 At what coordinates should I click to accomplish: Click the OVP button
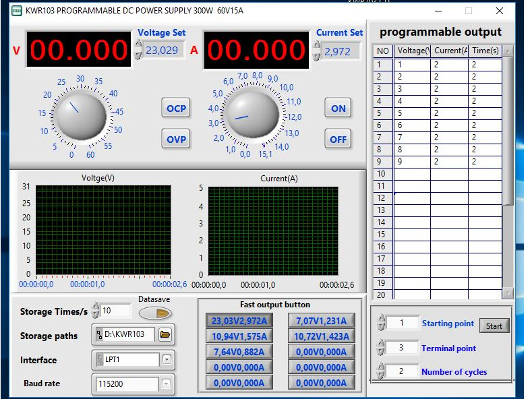pyautogui.click(x=176, y=139)
